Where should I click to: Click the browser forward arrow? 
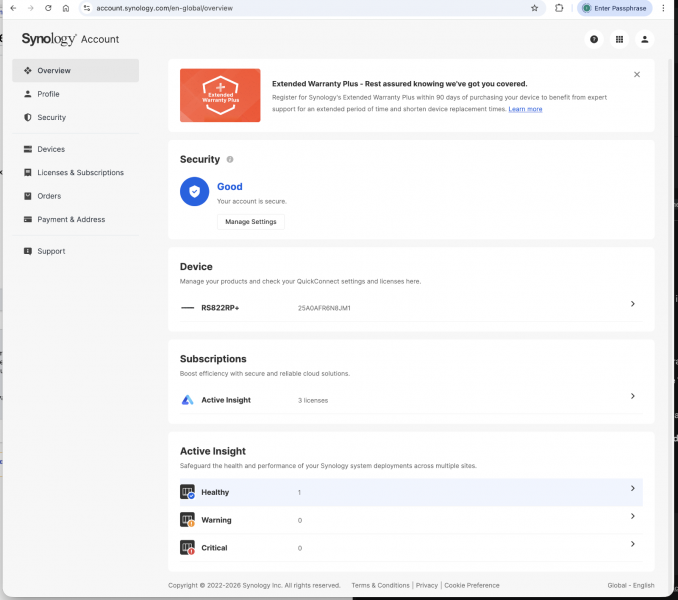tap(31, 8)
